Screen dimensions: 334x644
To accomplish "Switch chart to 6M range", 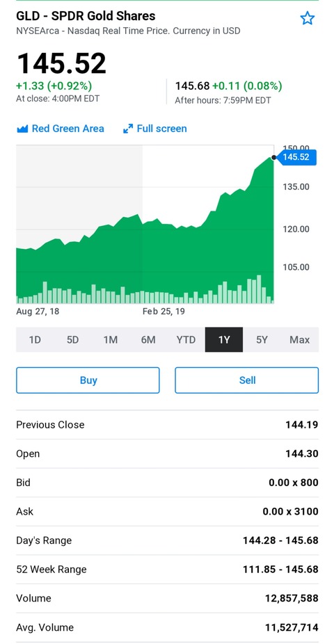I will [148, 339].
